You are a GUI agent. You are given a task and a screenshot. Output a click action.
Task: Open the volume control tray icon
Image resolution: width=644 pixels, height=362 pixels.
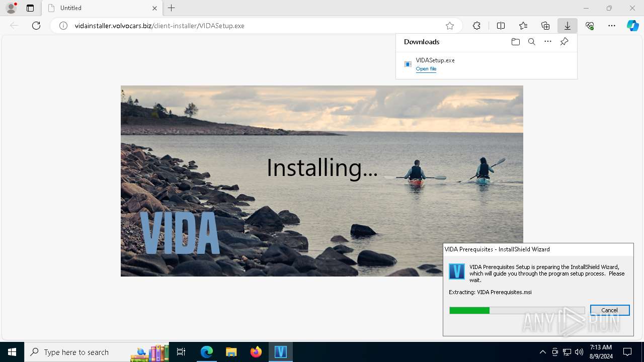(579, 352)
